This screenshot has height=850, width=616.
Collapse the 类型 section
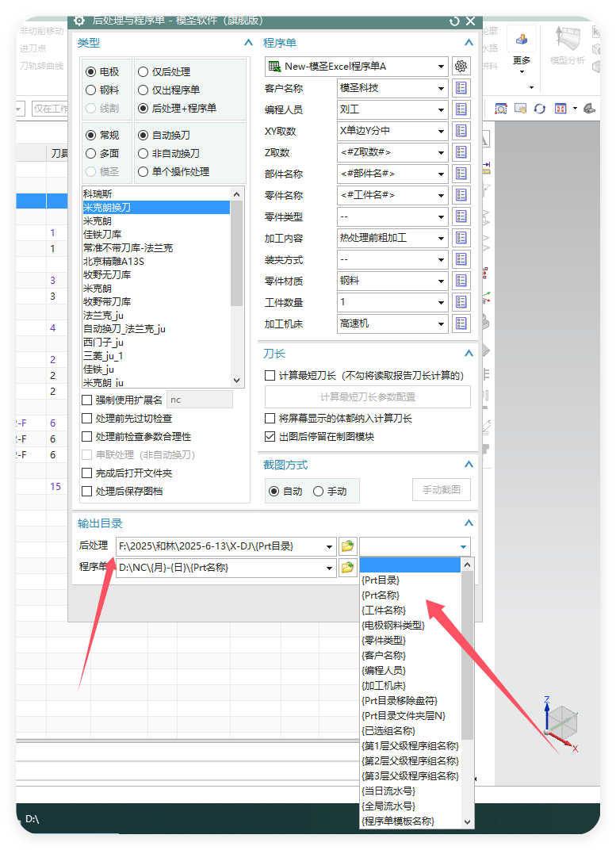248,42
